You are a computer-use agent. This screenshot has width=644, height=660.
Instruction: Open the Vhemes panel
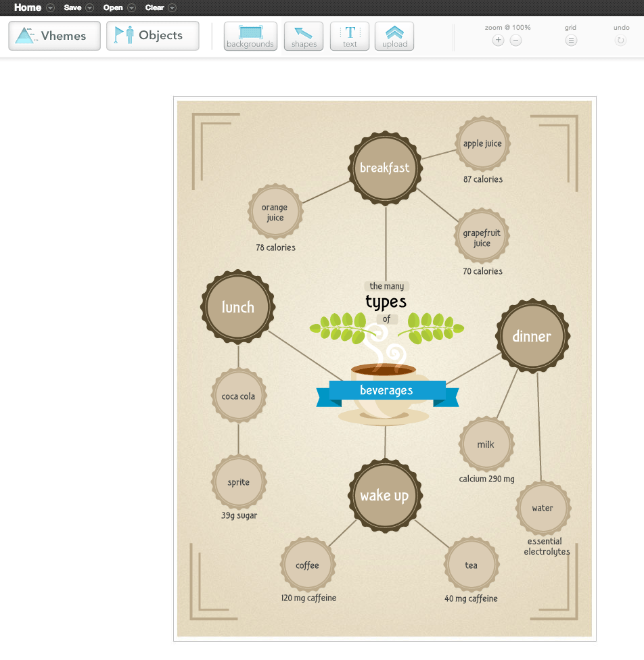[54, 36]
